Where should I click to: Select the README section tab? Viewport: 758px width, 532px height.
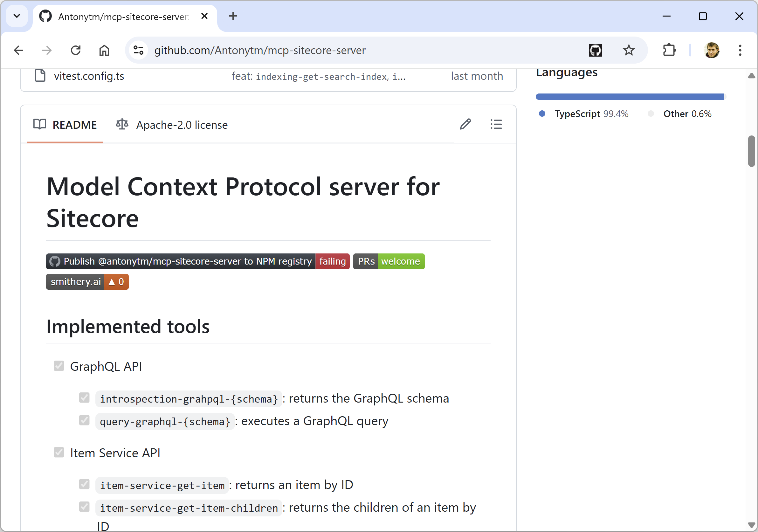(75, 125)
